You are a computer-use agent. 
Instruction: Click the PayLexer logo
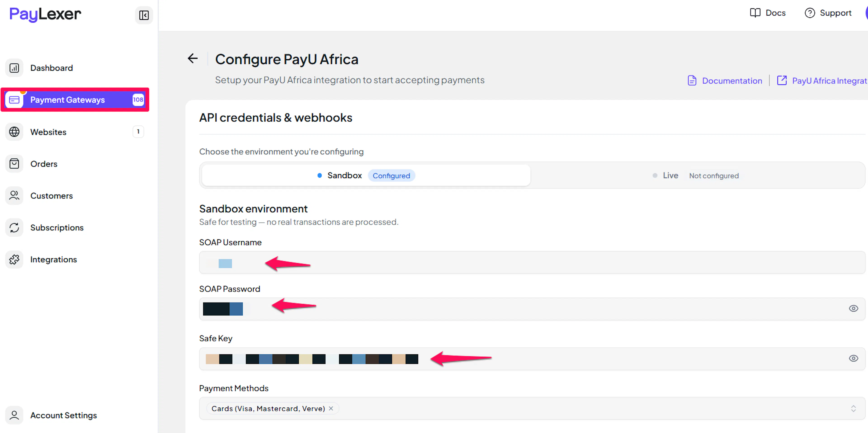pyautogui.click(x=45, y=14)
